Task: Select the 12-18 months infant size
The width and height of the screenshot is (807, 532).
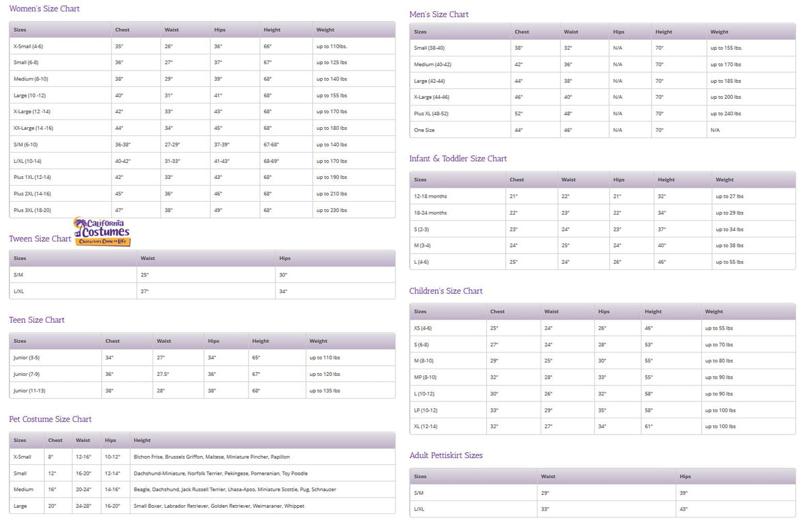Action: coord(430,196)
